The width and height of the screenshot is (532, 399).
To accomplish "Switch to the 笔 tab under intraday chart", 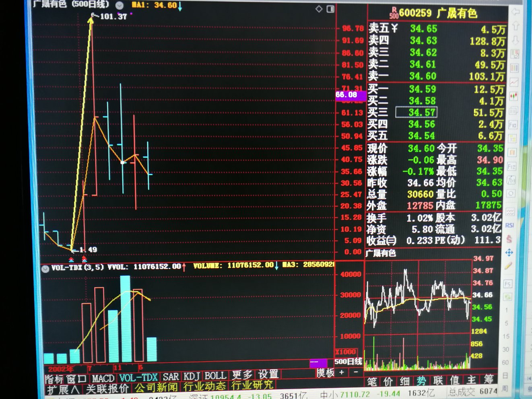I will (x=372, y=381).
